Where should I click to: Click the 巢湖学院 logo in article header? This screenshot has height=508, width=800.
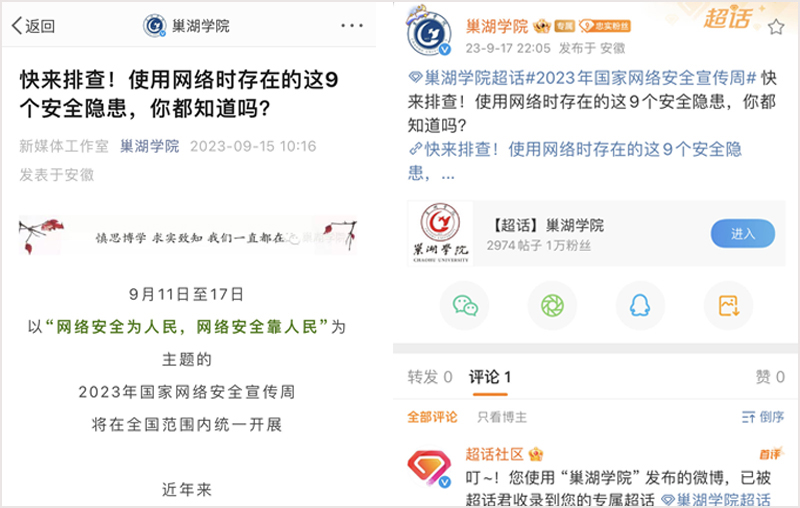(155, 26)
